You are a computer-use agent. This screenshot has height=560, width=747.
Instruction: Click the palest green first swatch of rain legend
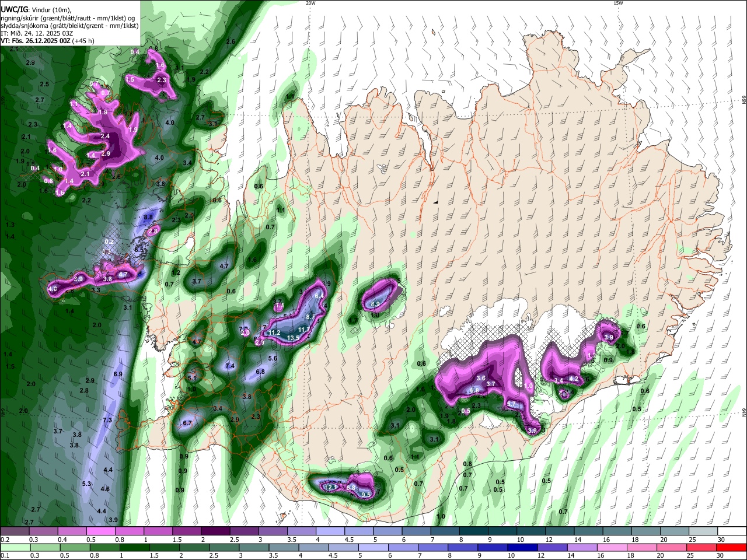(x=15, y=547)
